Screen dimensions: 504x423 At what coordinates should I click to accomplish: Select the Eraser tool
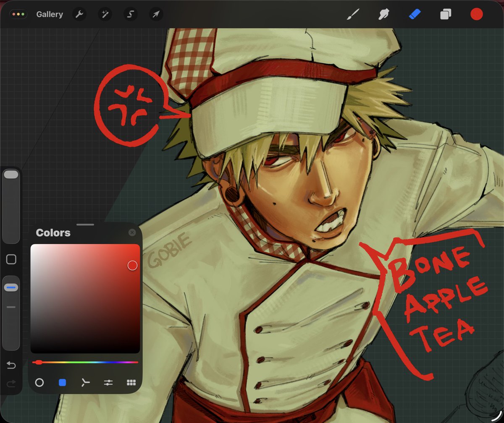[414, 15]
